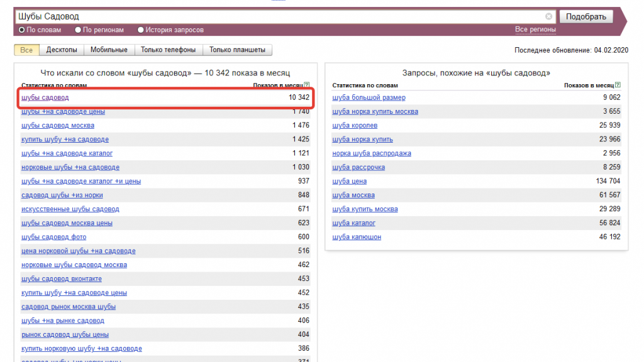Open 'шуба королев' similar query

[x=355, y=125]
